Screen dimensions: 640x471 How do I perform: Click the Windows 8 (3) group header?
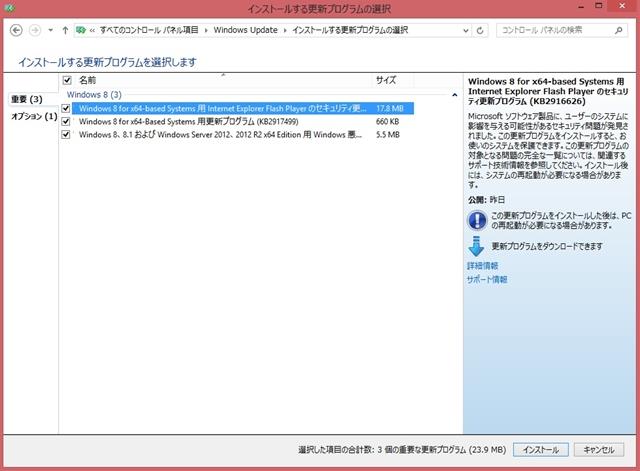coord(94,95)
